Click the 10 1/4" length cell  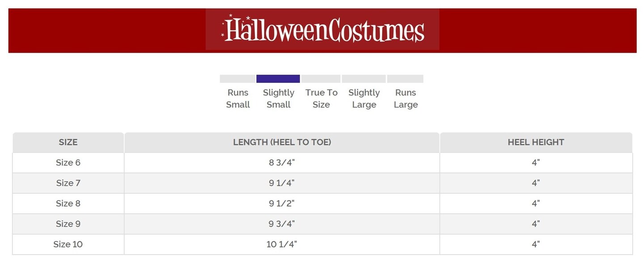click(x=282, y=245)
